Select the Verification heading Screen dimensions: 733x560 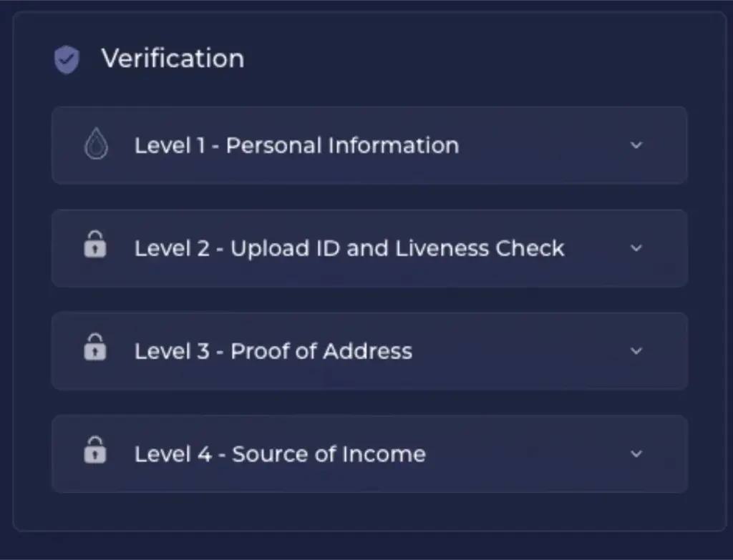click(x=173, y=59)
